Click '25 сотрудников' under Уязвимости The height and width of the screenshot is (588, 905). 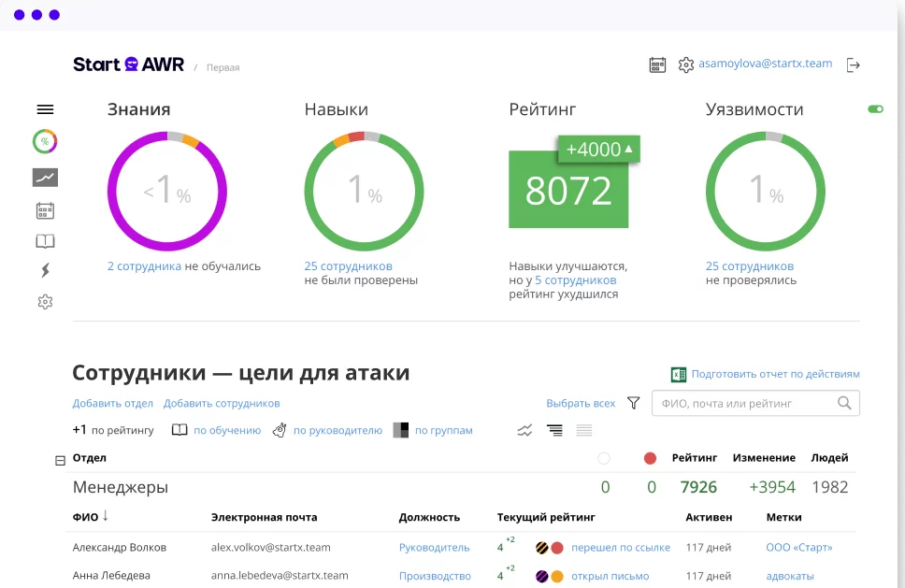click(x=750, y=266)
